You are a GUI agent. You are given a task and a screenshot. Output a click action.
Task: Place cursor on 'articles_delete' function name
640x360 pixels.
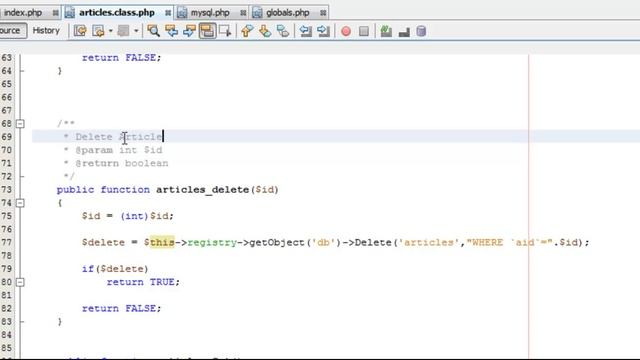(202, 190)
